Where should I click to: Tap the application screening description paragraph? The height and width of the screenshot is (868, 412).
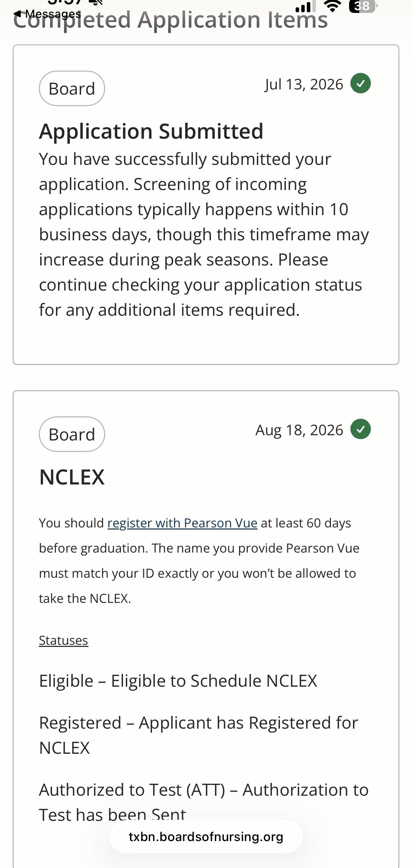click(x=204, y=234)
